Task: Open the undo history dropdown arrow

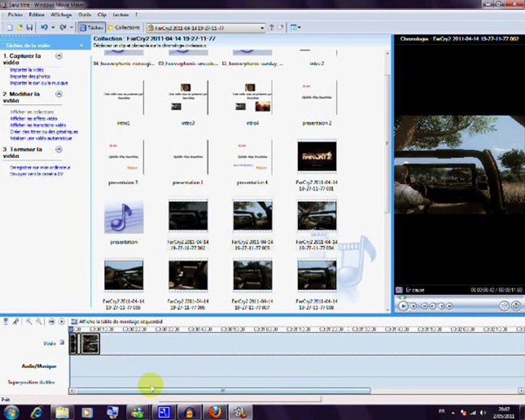Action: click(53, 27)
